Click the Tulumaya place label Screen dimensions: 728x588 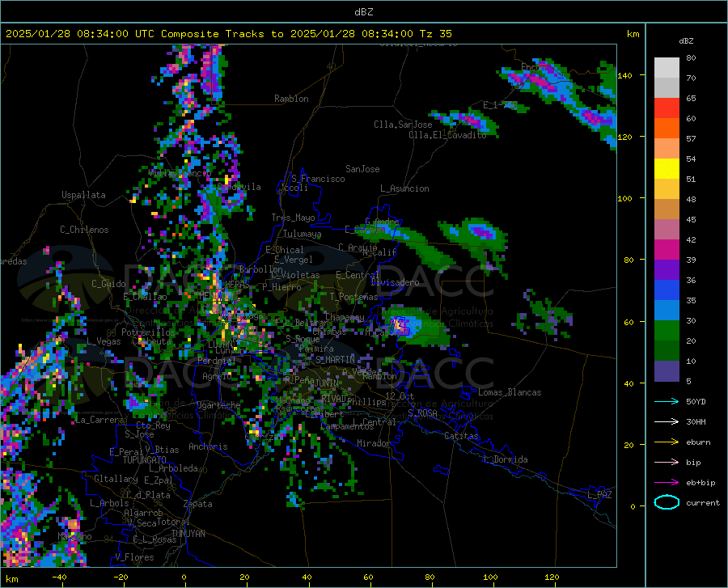pyautogui.click(x=302, y=234)
